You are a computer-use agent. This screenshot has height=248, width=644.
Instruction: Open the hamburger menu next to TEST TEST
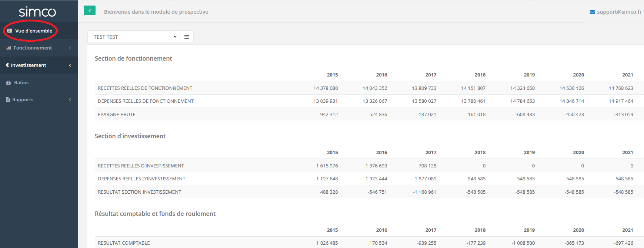point(187,37)
